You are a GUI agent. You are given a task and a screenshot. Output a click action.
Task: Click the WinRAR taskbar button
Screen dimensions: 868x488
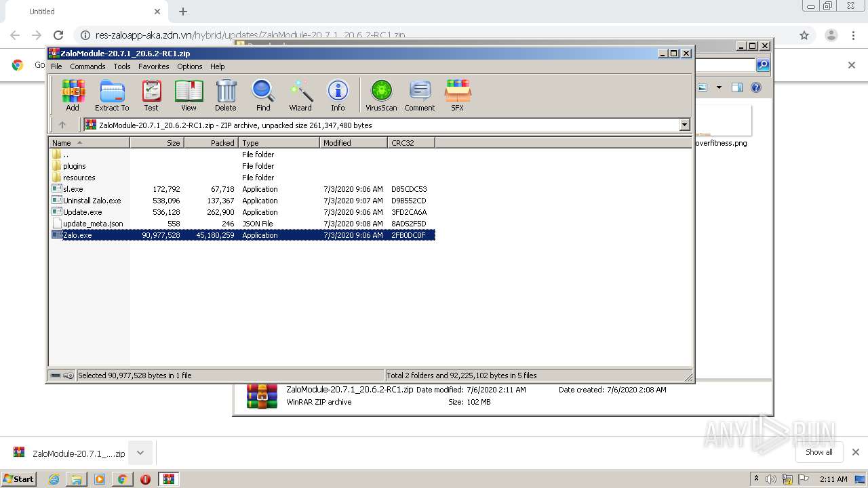(169, 479)
